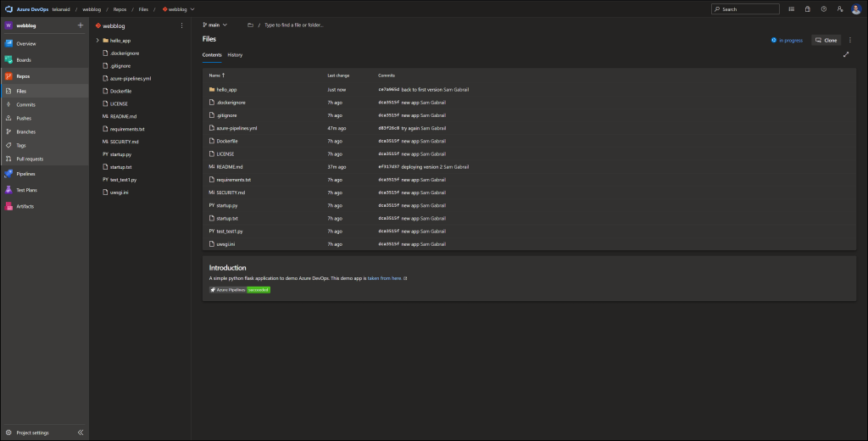Open requirements.txt in the files list
868x441 pixels.
pos(234,180)
